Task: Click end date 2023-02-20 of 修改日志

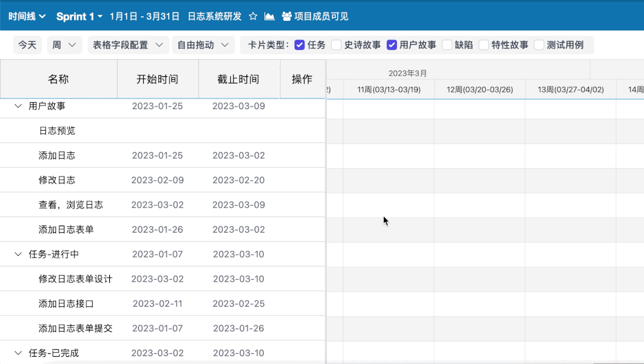Action: click(x=238, y=180)
